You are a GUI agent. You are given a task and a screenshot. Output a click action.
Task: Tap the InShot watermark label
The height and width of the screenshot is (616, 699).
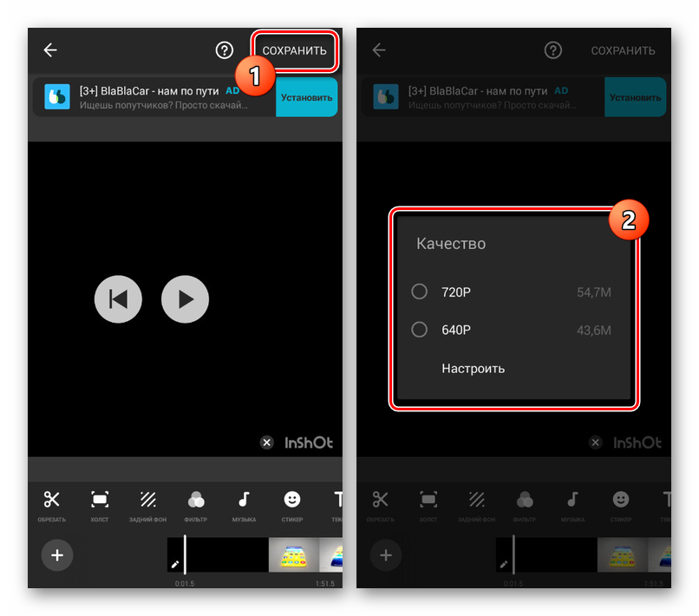pos(308,442)
